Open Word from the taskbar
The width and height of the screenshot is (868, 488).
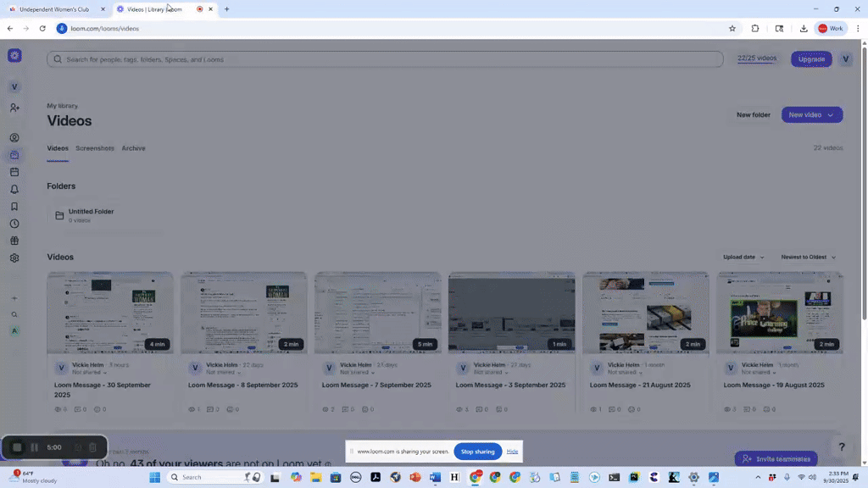(435, 477)
